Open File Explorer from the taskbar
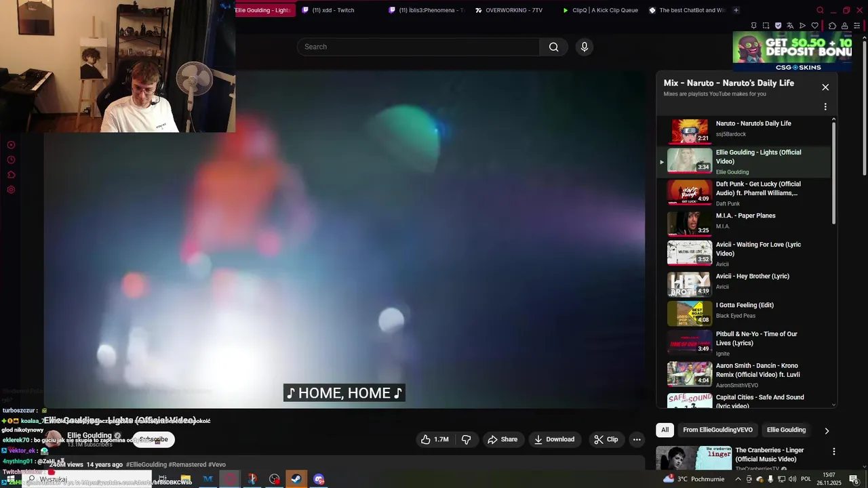Image resolution: width=868 pixels, height=488 pixels. click(186, 479)
